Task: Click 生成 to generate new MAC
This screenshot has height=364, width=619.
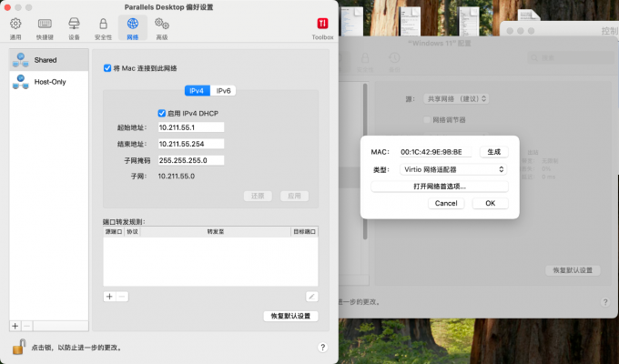Action: 494,152
